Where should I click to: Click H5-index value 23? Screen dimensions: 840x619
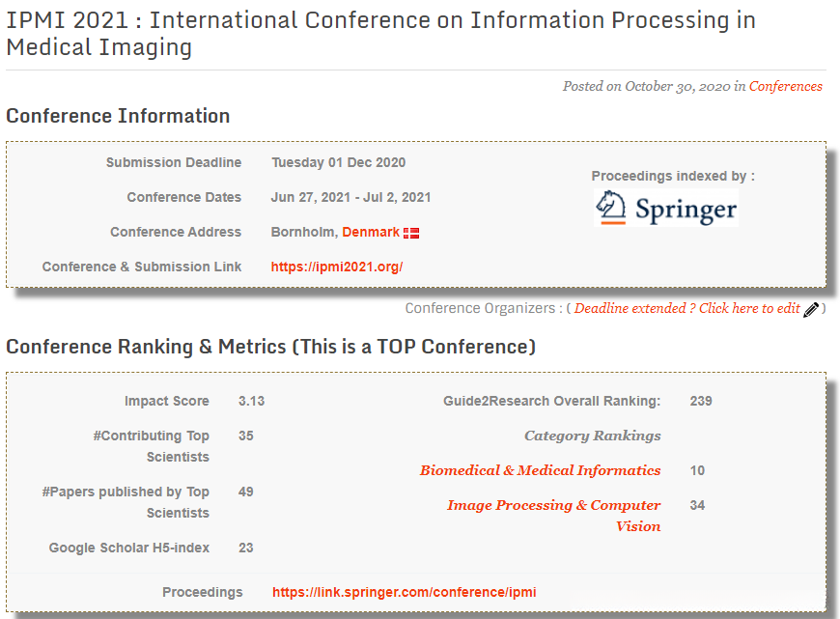pyautogui.click(x=246, y=548)
